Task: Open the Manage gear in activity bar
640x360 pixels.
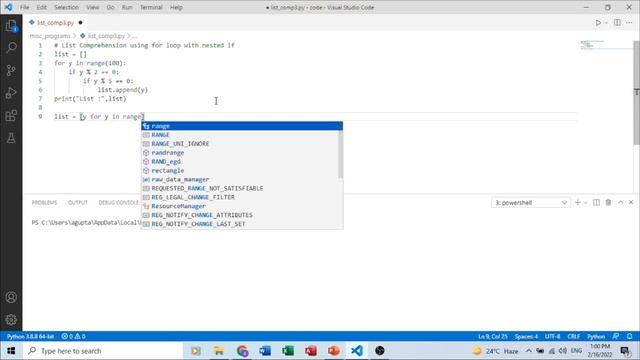Action: tap(11, 320)
